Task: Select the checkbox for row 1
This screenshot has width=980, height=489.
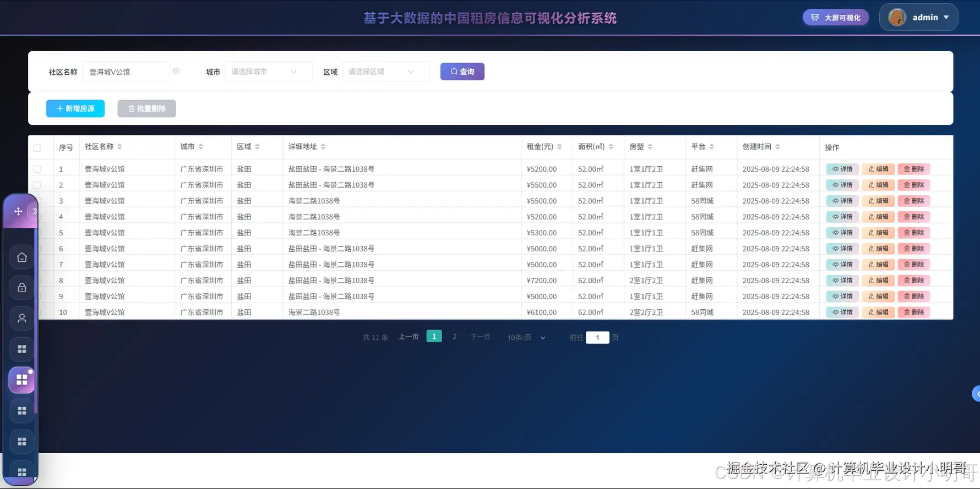Action: [x=37, y=169]
